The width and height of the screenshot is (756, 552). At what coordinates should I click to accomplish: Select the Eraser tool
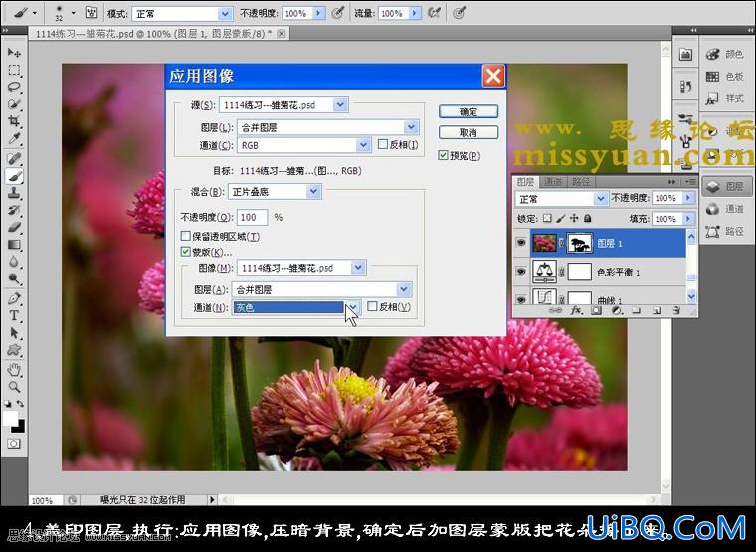point(14,227)
